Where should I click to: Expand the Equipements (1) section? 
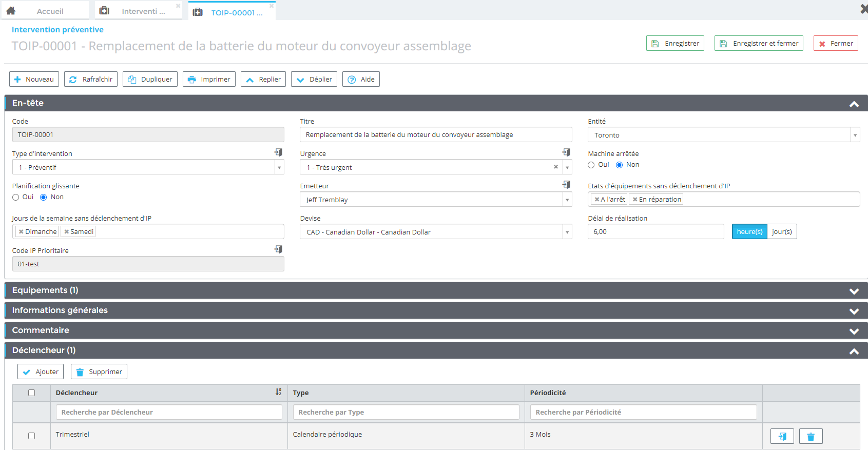point(854,291)
